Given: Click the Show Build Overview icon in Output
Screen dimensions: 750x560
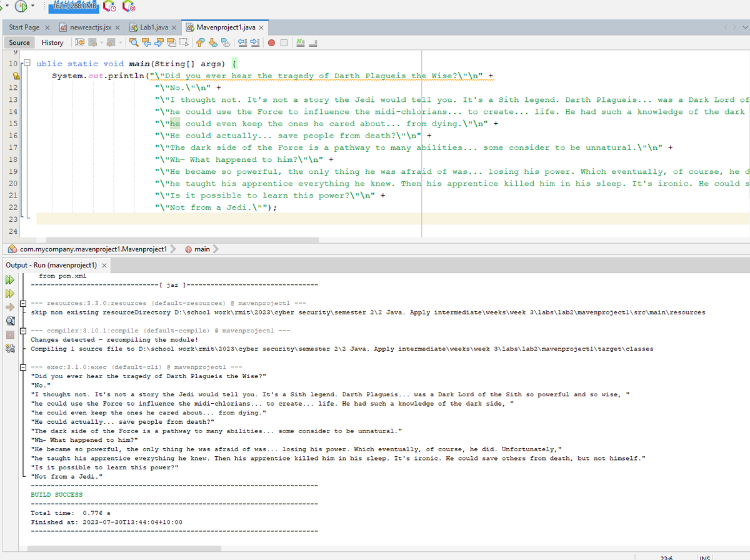Looking at the screenshot, I should [9, 321].
